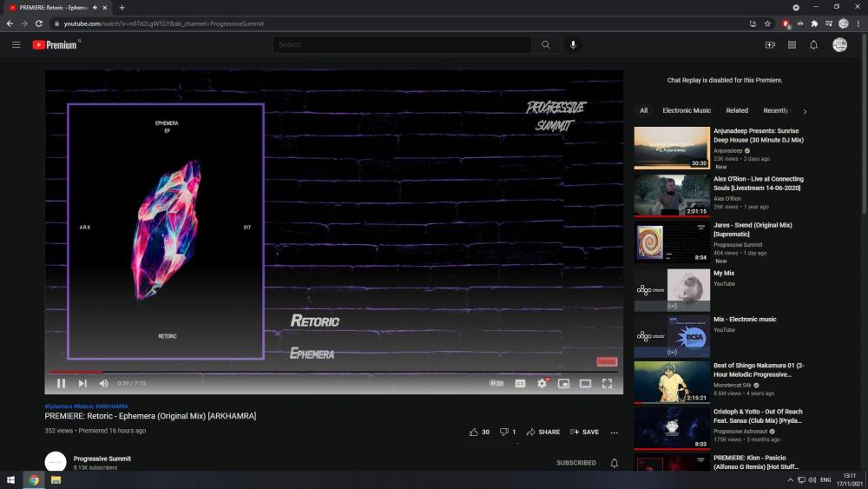The width and height of the screenshot is (868, 489).
Task: Seek on the video progress bar
Action: tap(334, 372)
